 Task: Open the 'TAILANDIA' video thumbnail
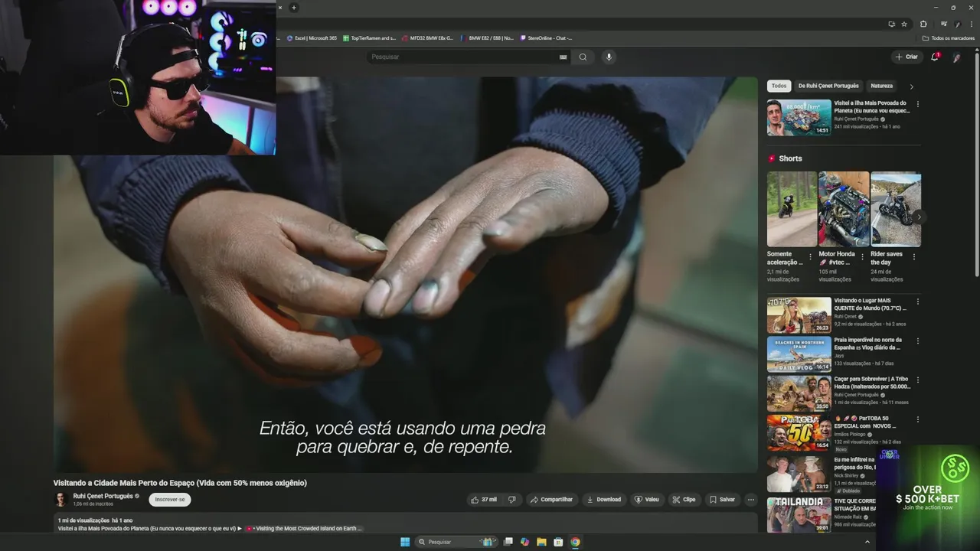[799, 514]
